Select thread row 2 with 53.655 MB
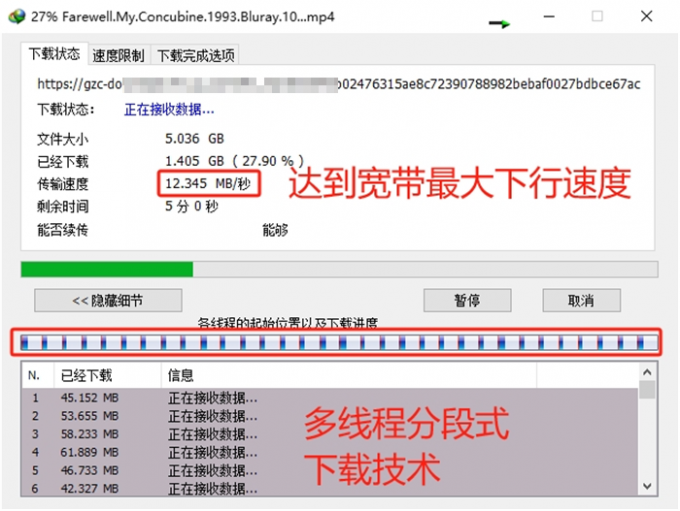The image size is (680, 511). pyautogui.click(x=330, y=416)
